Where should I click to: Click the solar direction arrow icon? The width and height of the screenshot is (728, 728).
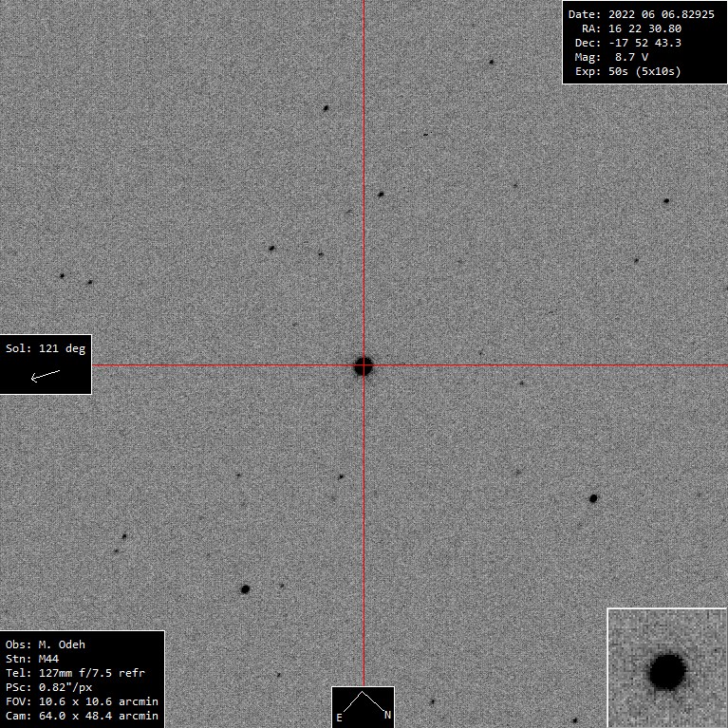45,376
